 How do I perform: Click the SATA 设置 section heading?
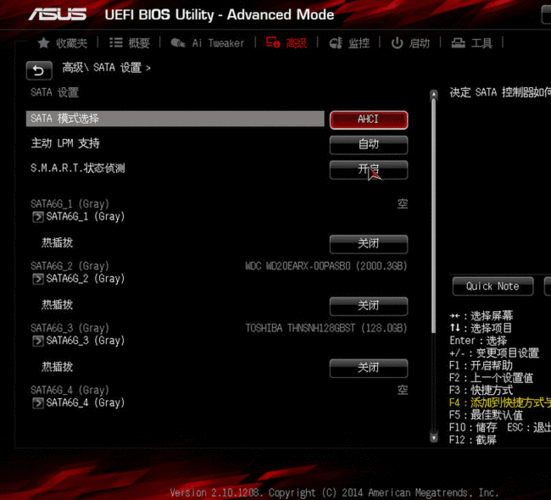(x=54, y=93)
